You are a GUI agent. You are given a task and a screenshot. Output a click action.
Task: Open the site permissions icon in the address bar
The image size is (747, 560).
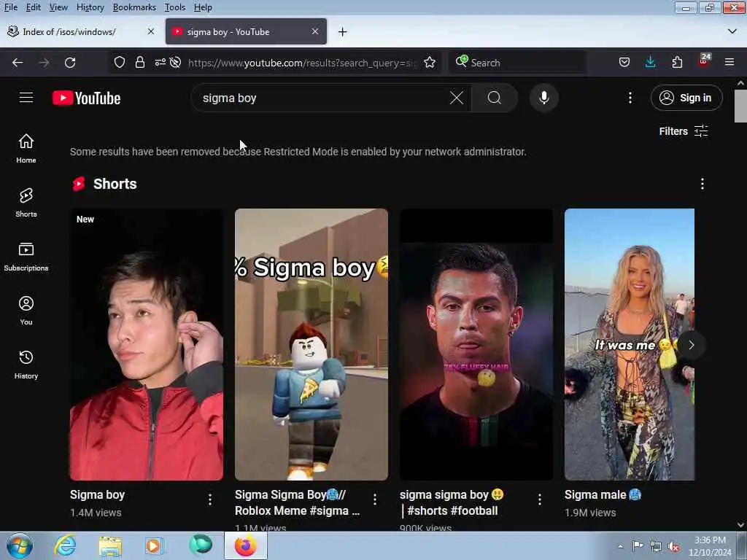click(160, 63)
